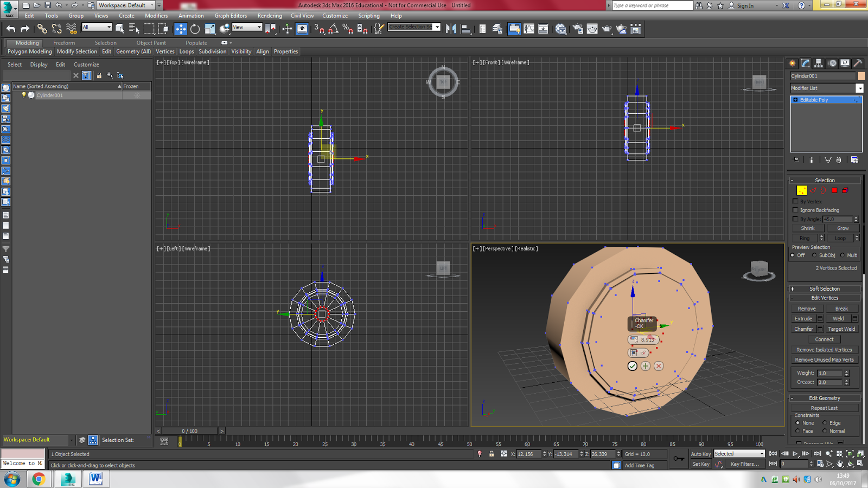
Task: Open the Selected key filter dropdown
Action: [739, 453]
